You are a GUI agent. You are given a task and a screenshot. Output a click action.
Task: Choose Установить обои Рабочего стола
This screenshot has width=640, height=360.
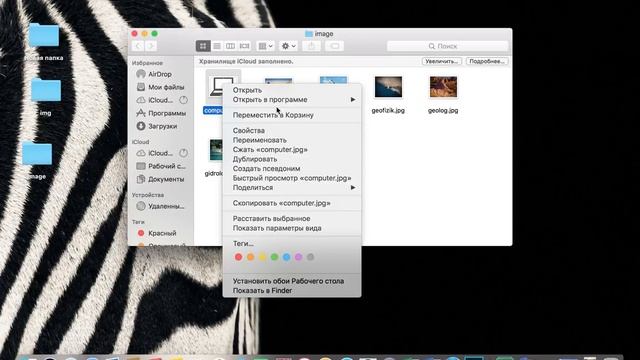pyautogui.click(x=291, y=281)
